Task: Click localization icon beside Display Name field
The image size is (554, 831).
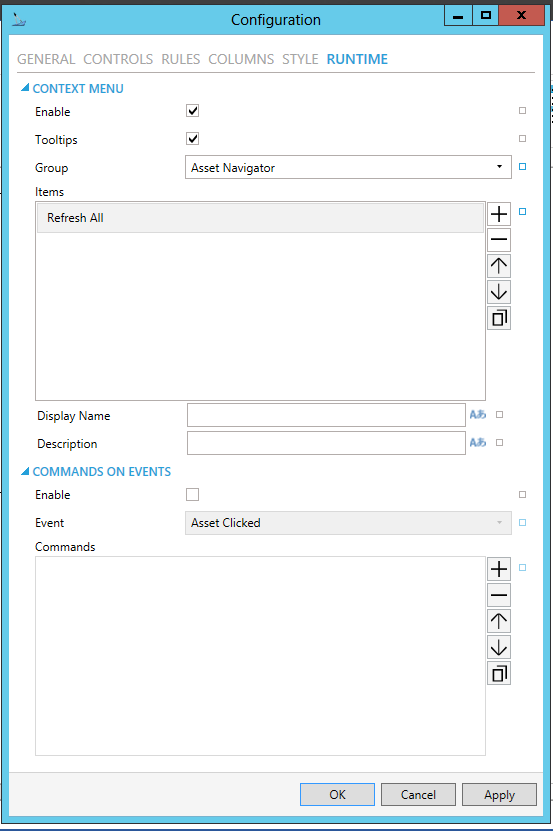Action: pos(478,414)
